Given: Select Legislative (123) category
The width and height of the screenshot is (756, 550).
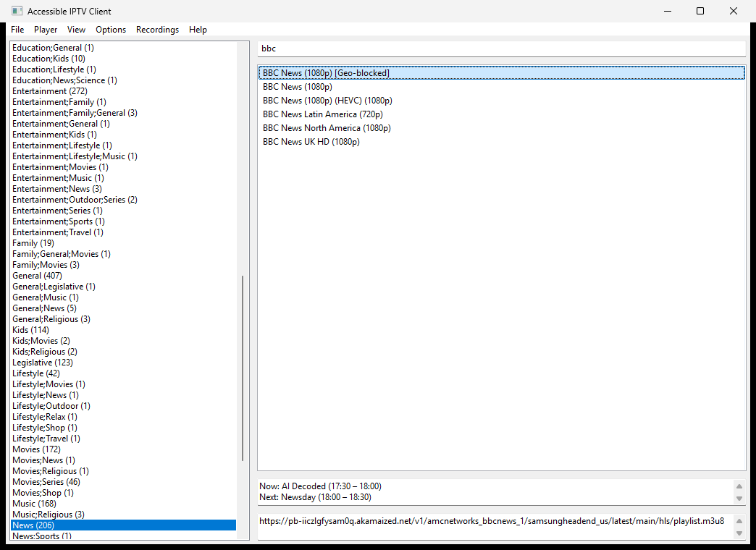Looking at the screenshot, I should pos(123,363).
